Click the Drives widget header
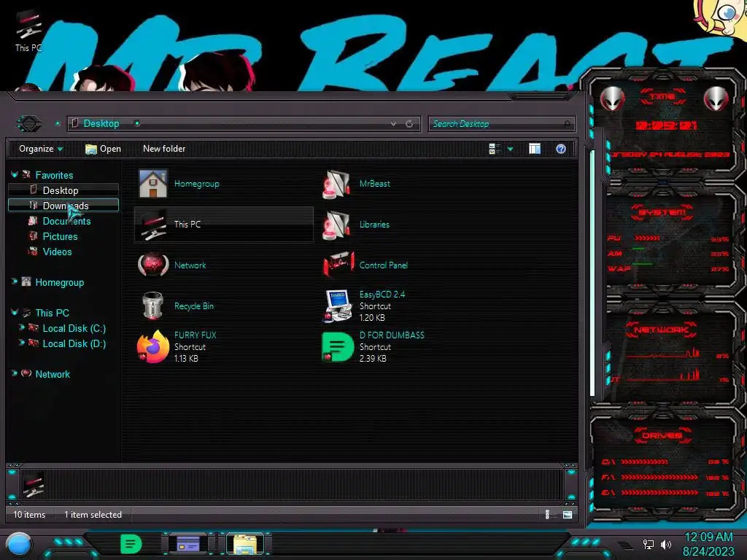Screen dimensions: 747x560 (x=662, y=435)
